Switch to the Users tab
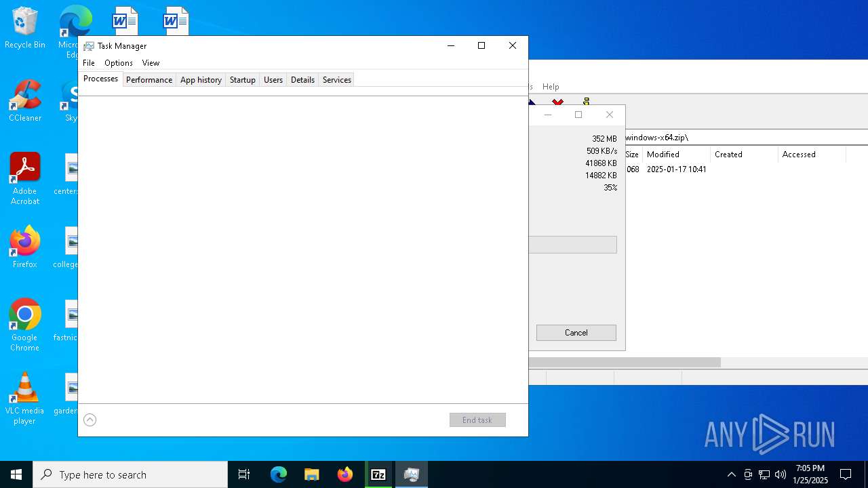Screen dimensions: 868x488 (x=273, y=80)
